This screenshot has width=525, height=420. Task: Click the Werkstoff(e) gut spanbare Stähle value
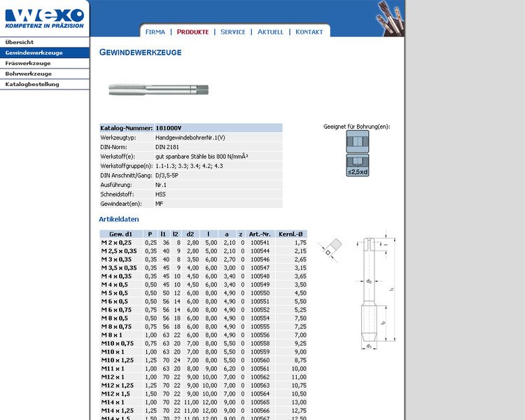point(202,156)
